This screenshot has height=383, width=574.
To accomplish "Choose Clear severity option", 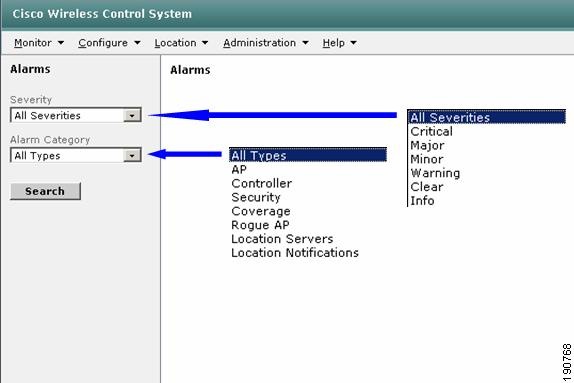I will coord(427,187).
